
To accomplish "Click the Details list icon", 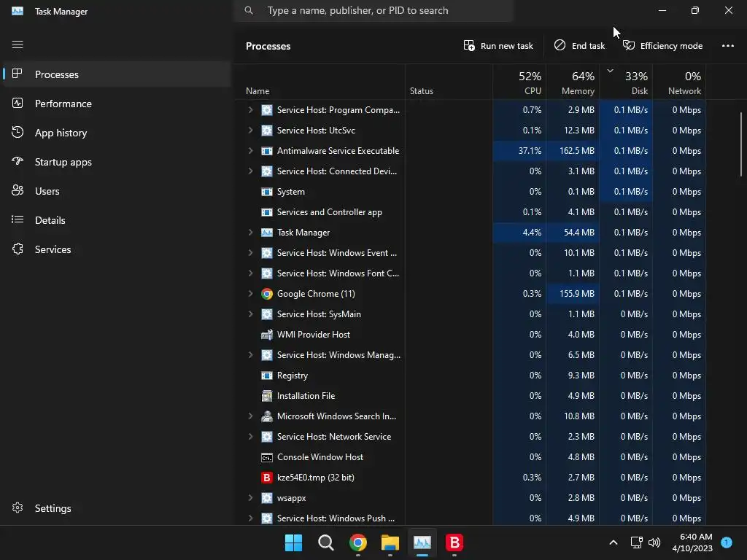I will (x=18, y=219).
